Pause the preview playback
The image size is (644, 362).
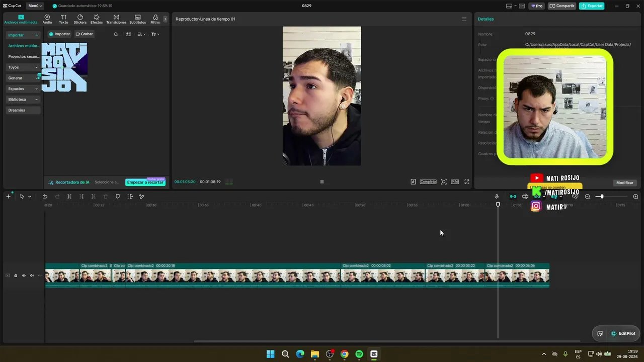click(322, 182)
